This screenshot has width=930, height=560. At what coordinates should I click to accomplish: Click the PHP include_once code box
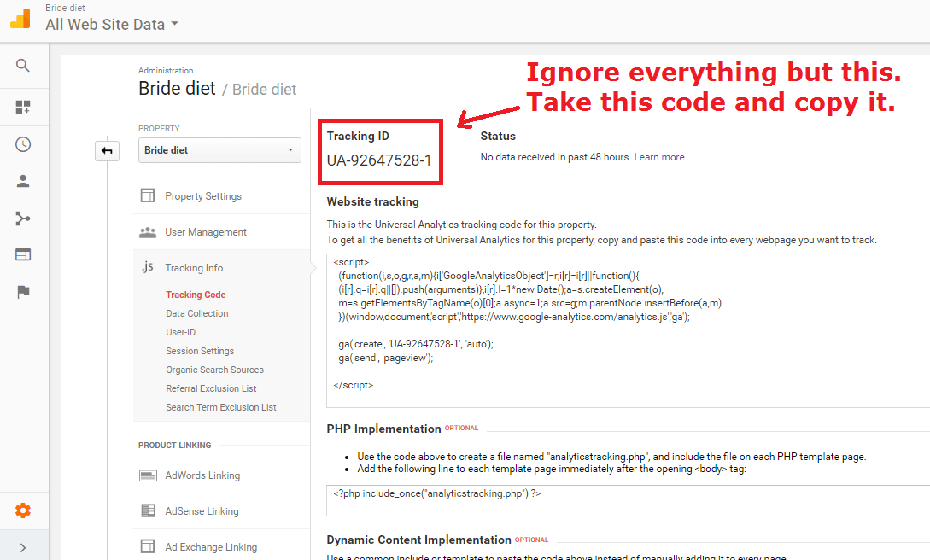point(628,501)
